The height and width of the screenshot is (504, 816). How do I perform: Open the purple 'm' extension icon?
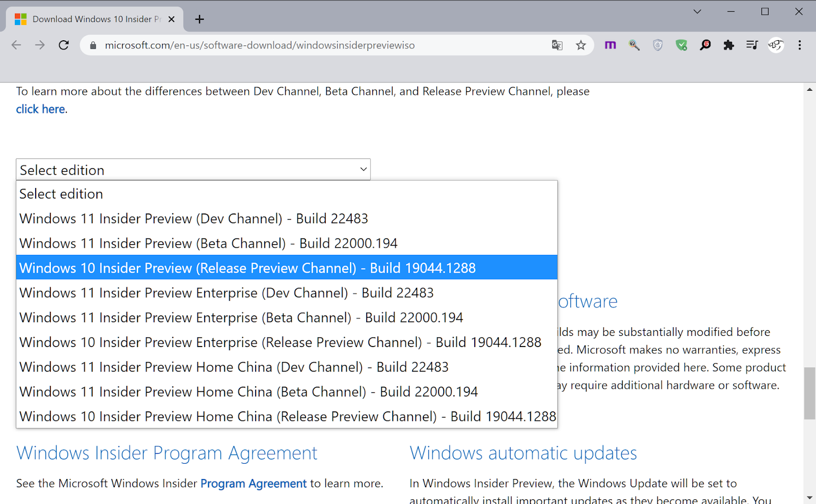pos(610,45)
